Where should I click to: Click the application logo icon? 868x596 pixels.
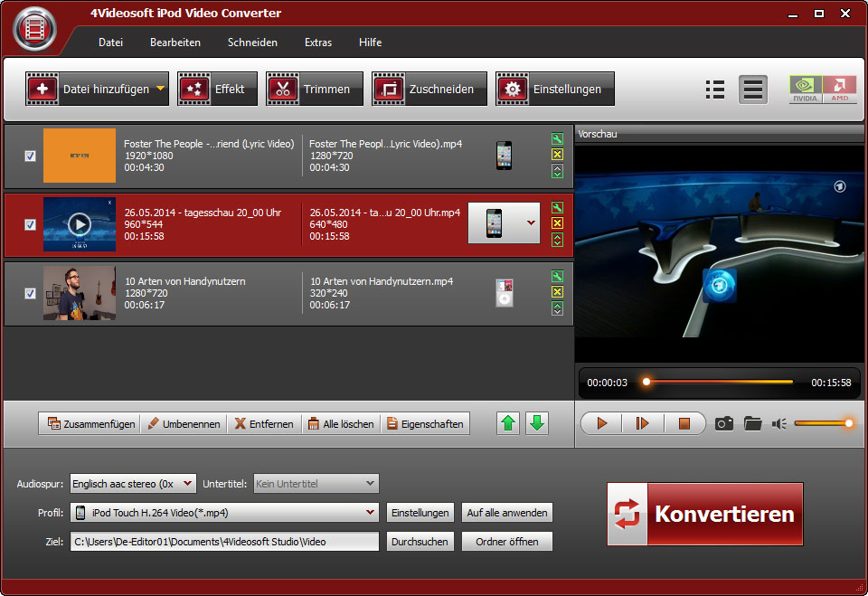[x=34, y=29]
